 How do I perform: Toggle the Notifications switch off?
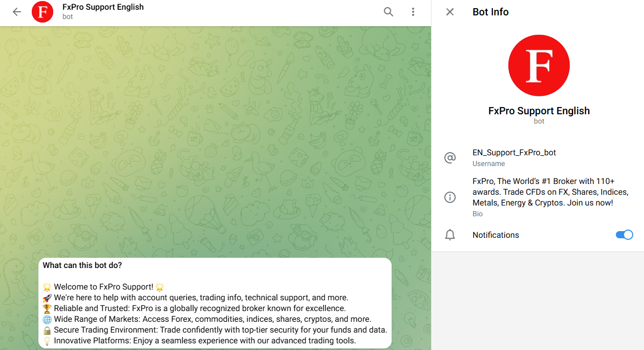[624, 235]
